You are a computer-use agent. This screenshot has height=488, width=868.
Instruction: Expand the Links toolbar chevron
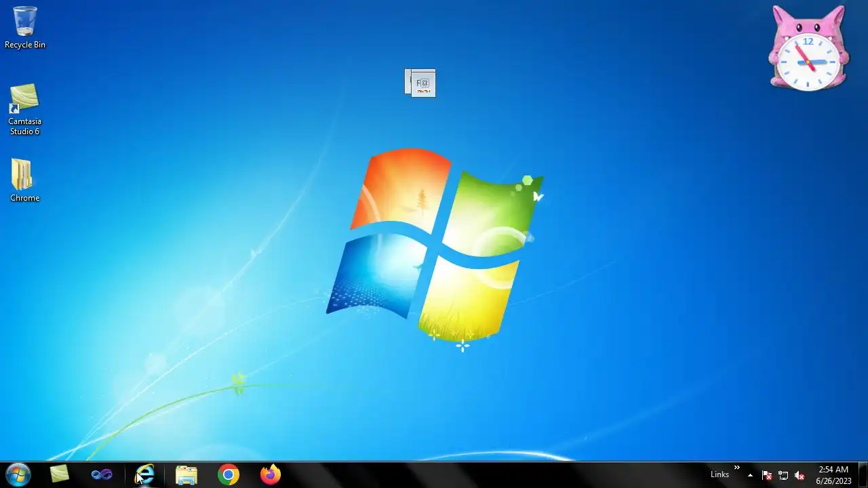[x=737, y=468]
